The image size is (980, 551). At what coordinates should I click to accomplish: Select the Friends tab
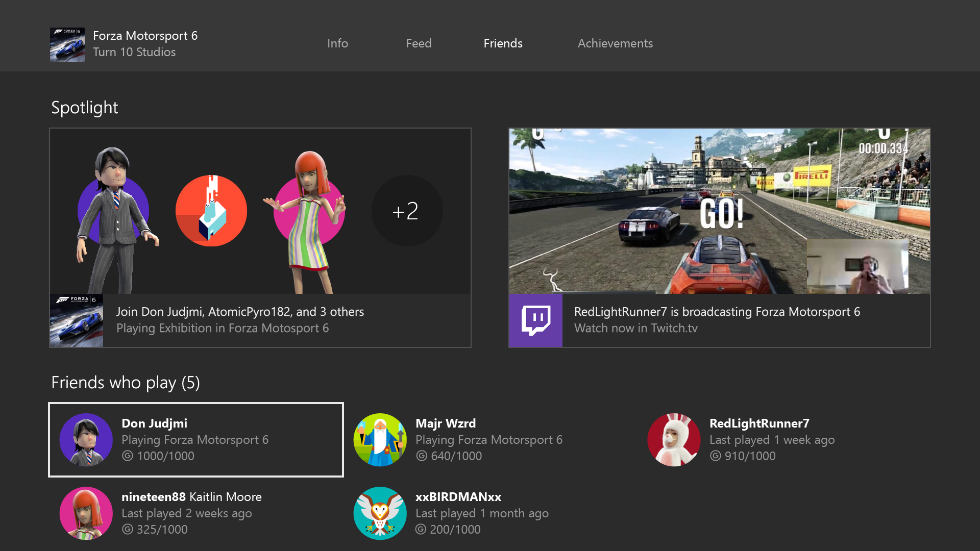click(503, 43)
